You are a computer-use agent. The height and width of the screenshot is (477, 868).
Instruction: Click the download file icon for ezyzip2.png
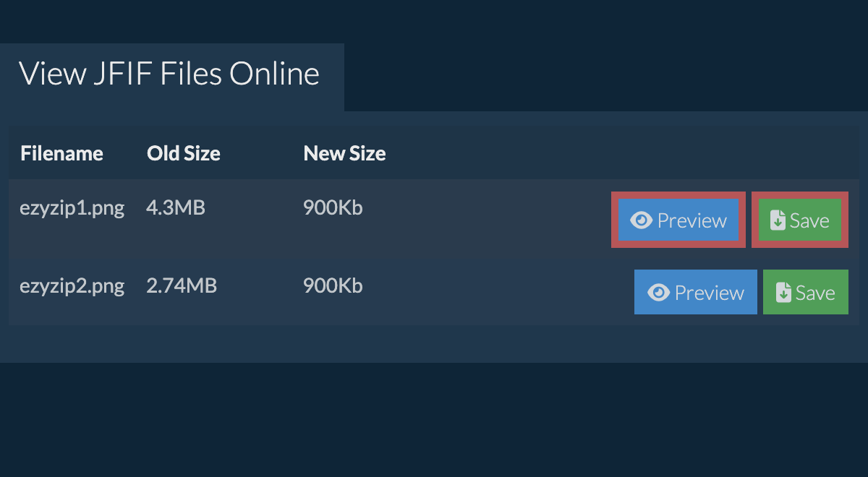(783, 293)
